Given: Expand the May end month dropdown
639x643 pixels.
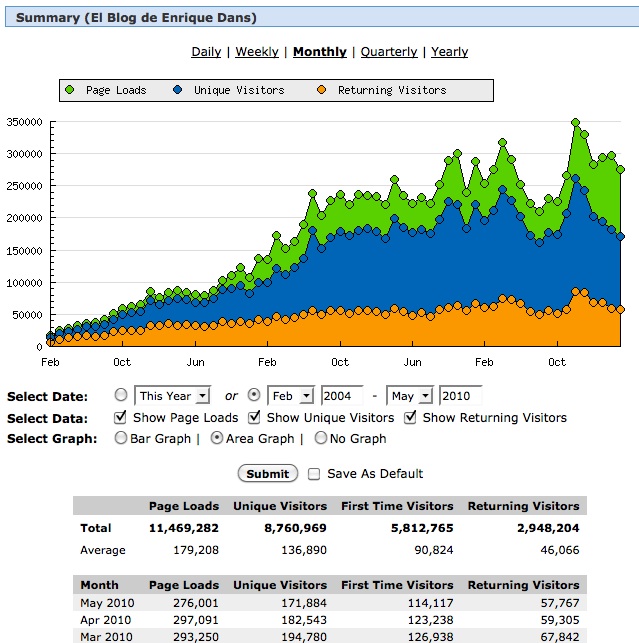Looking at the screenshot, I should click(411, 396).
